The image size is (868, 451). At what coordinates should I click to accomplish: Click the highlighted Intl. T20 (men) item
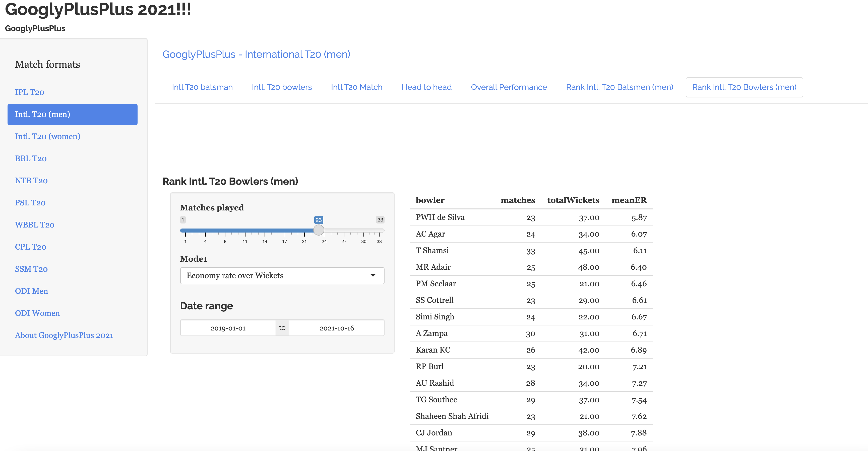pyautogui.click(x=73, y=114)
